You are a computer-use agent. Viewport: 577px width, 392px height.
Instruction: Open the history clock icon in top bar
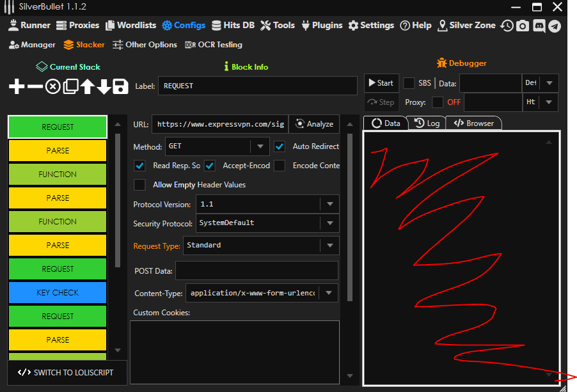click(x=507, y=26)
